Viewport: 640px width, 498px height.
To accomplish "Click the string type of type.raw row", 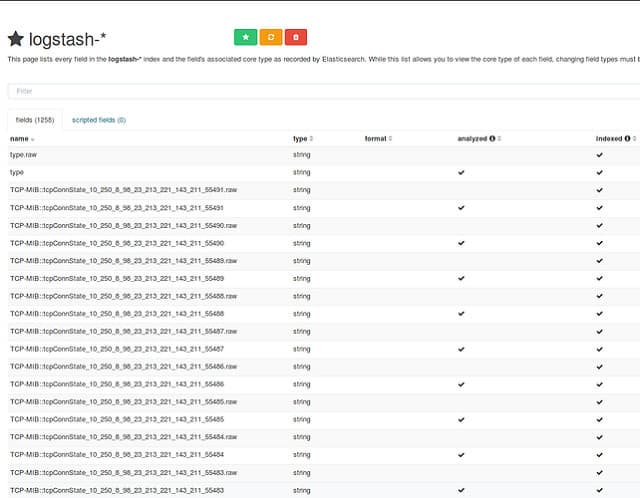I will tap(302, 155).
